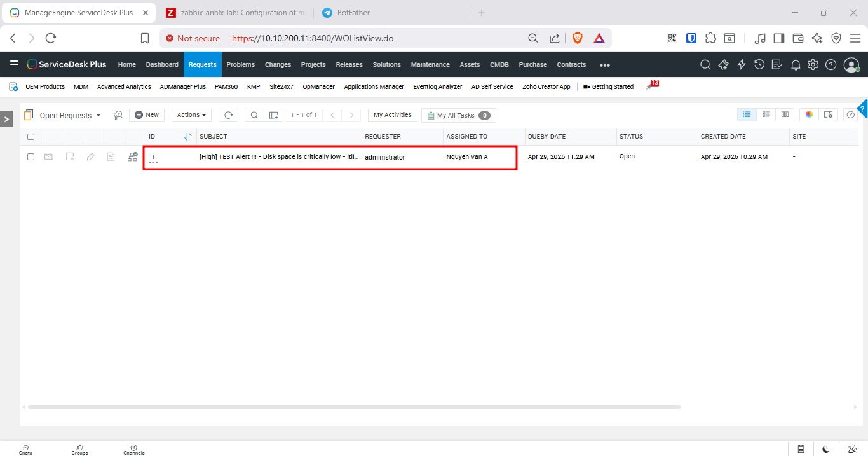This screenshot has width=868, height=456.
Task: Open the Problems module tab
Action: coord(240,64)
